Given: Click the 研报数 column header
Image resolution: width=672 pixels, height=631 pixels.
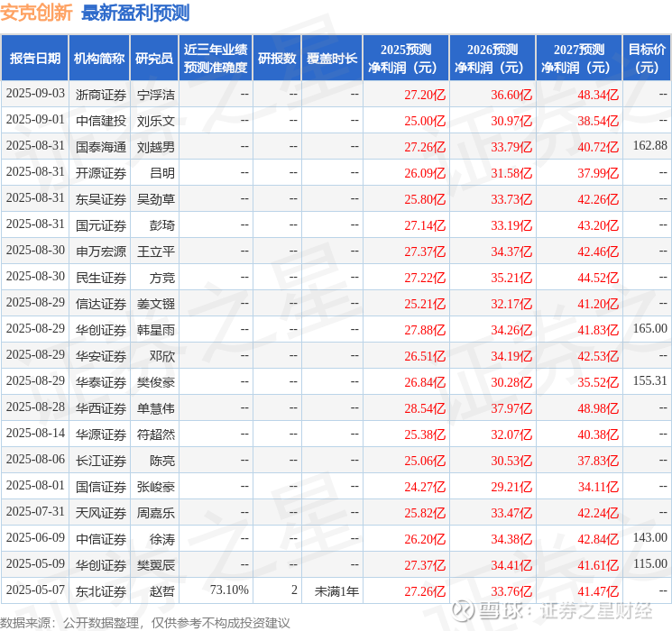Looking at the screenshot, I should click(x=277, y=59).
